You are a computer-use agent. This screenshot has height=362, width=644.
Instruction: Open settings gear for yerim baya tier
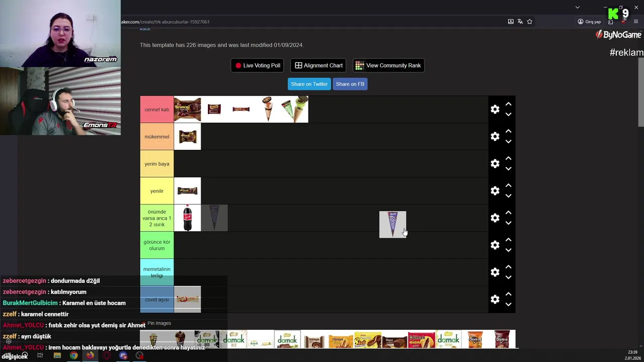click(x=495, y=164)
